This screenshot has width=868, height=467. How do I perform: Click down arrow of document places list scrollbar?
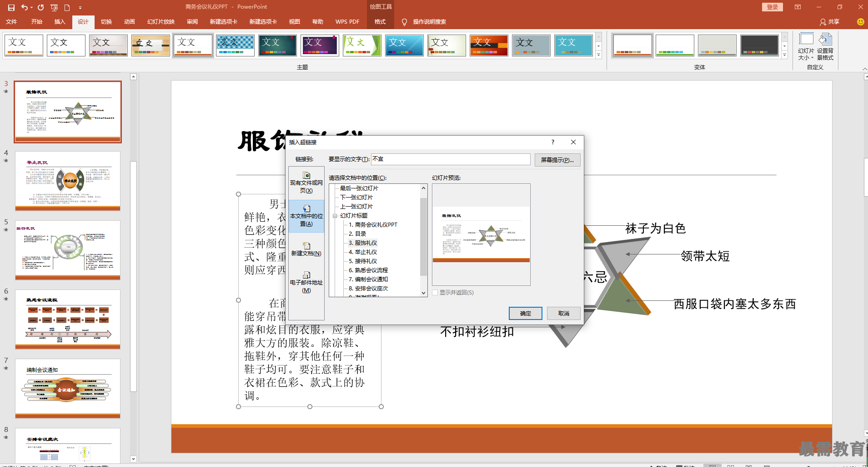(x=423, y=293)
